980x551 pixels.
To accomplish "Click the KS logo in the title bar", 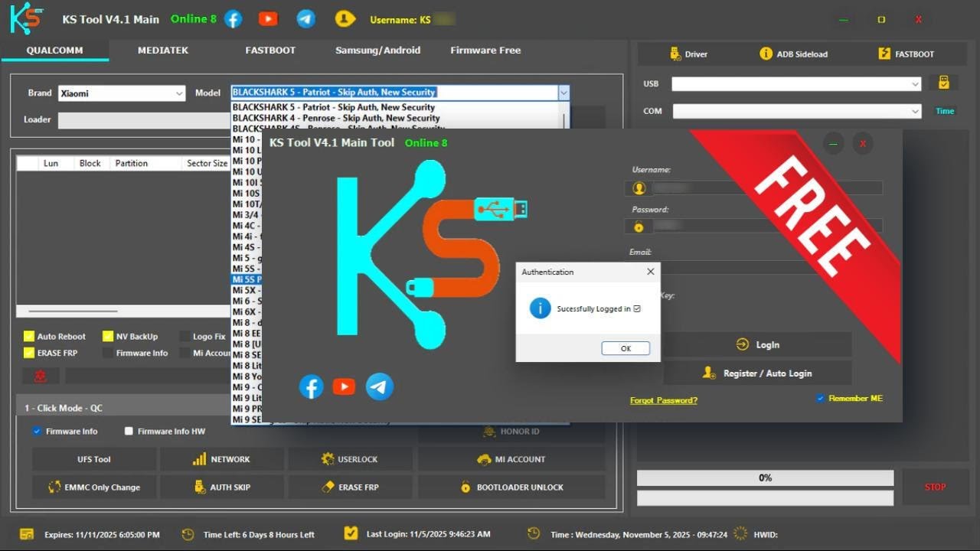I will pos(27,18).
